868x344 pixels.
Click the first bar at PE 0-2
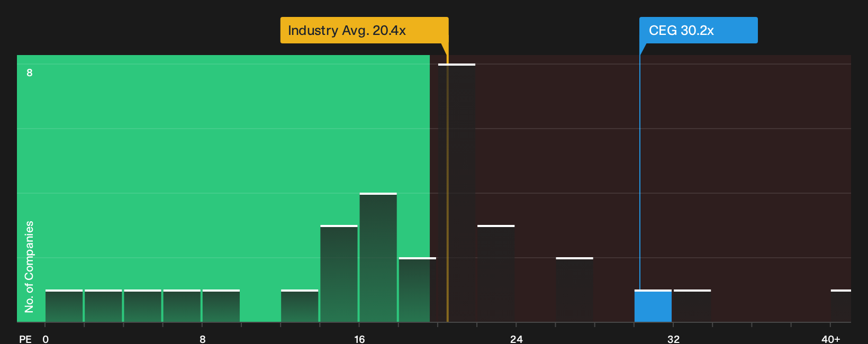[x=64, y=306]
